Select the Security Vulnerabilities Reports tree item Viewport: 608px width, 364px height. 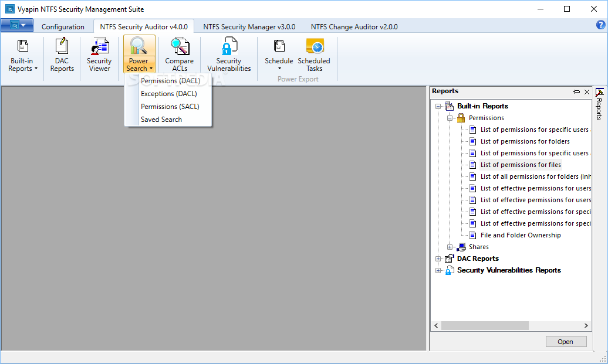pos(509,270)
